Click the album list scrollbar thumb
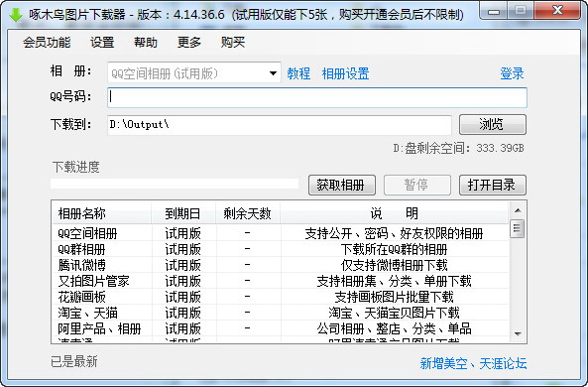The image size is (588, 387). pyautogui.click(x=518, y=228)
